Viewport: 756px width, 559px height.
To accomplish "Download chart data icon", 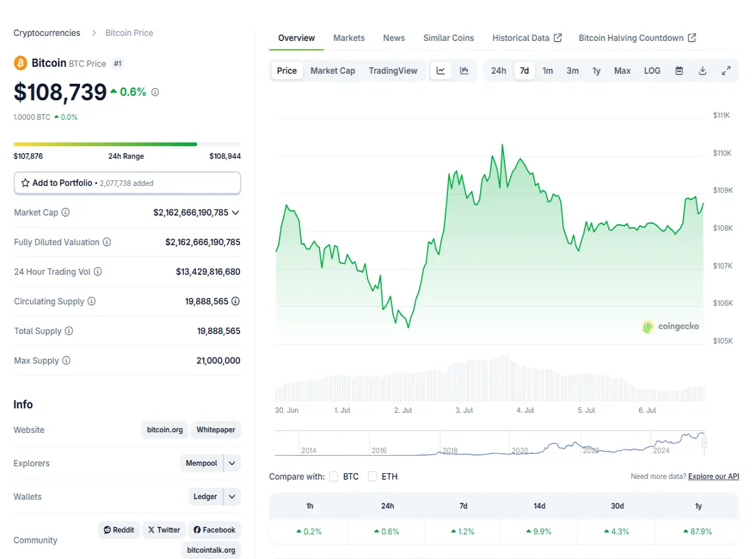I will (702, 71).
